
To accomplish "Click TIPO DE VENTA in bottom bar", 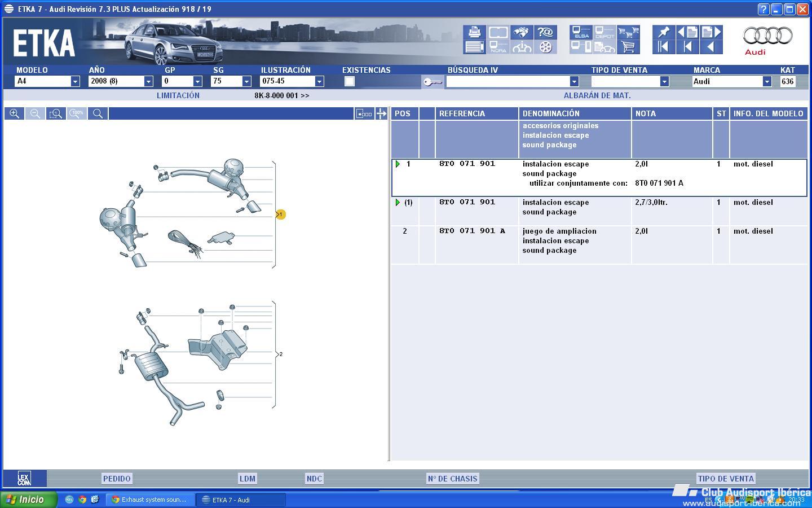I will pos(726,479).
